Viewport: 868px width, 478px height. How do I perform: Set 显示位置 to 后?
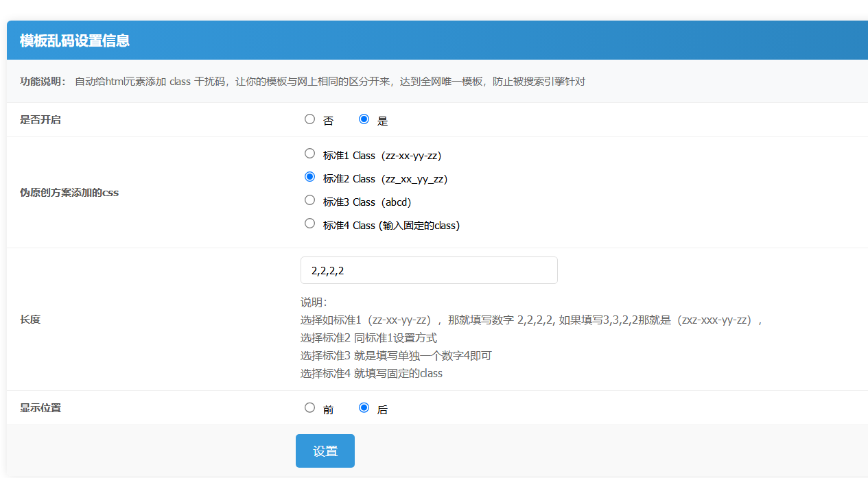364,407
